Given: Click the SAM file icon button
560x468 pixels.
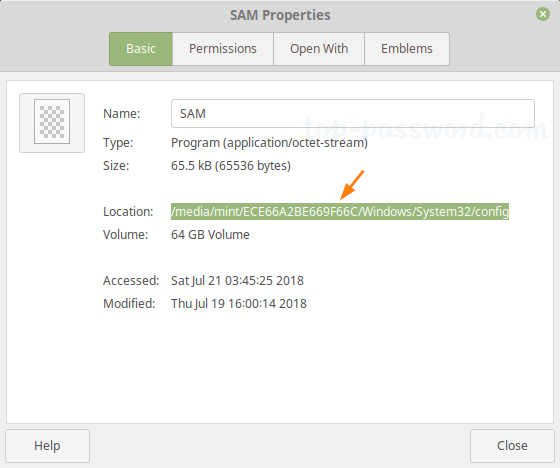Looking at the screenshot, I should pyautogui.click(x=52, y=123).
